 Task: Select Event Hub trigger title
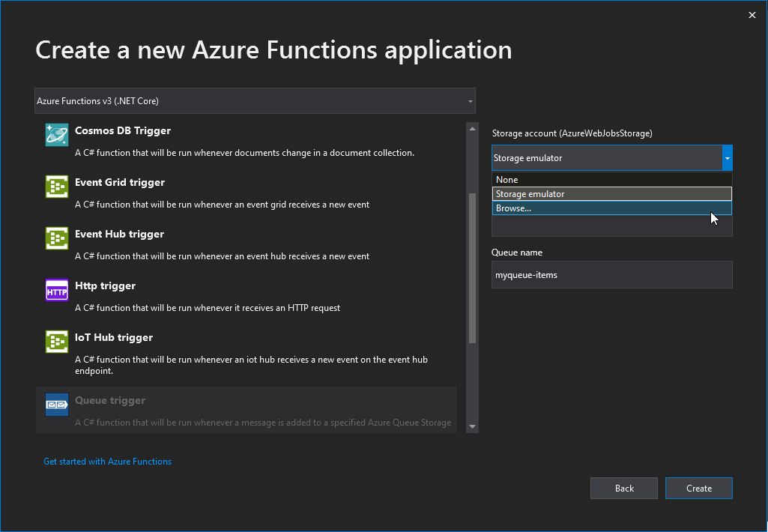tap(120, 235)
